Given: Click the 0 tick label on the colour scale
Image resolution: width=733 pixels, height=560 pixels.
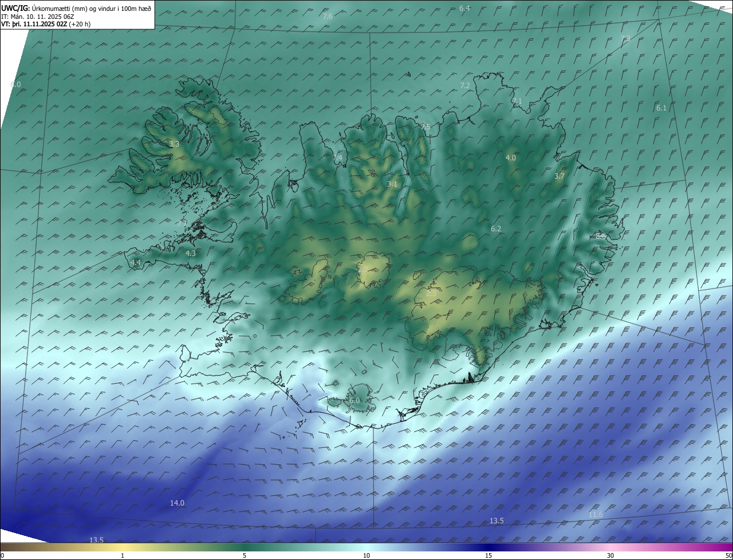Looking at the screenshot, I should [x=2, y=555].
